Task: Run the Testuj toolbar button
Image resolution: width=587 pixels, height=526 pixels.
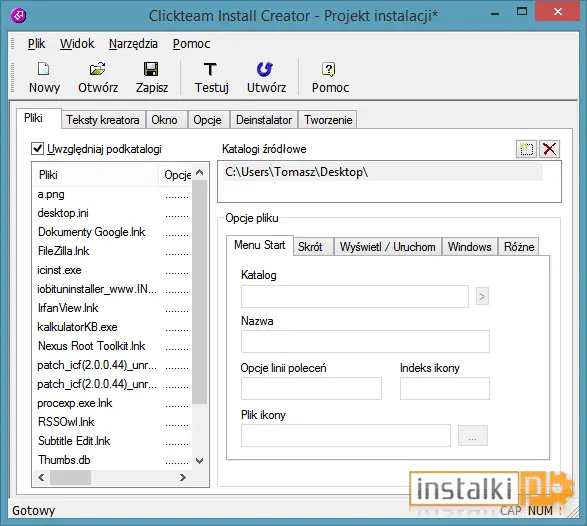Action: tap(211, 78)
